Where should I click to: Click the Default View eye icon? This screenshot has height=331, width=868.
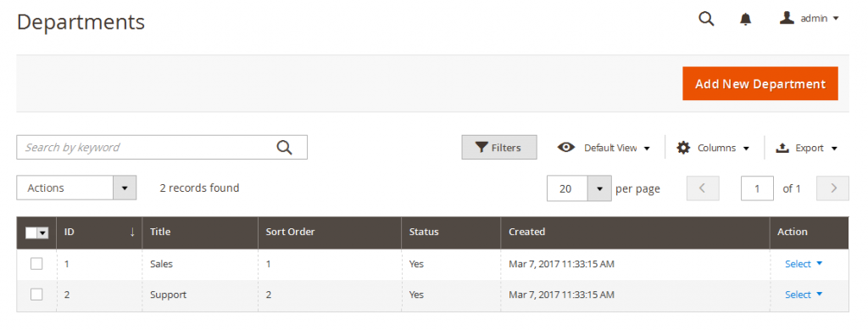565,148
